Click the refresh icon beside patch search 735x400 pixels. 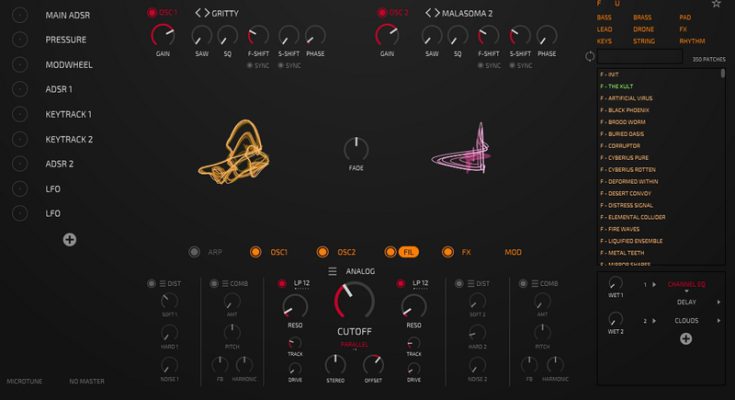(x=590, y=56)
